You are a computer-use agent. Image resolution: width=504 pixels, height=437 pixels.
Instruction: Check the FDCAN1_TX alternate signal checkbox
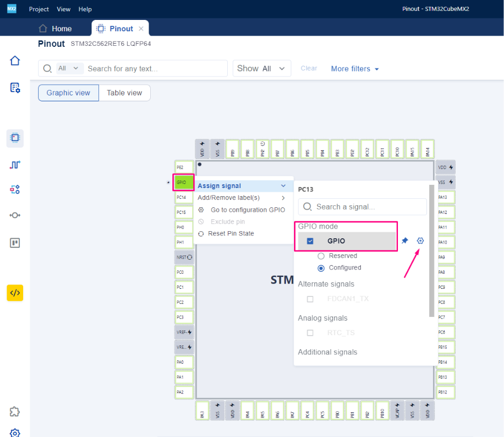(310, 299)
